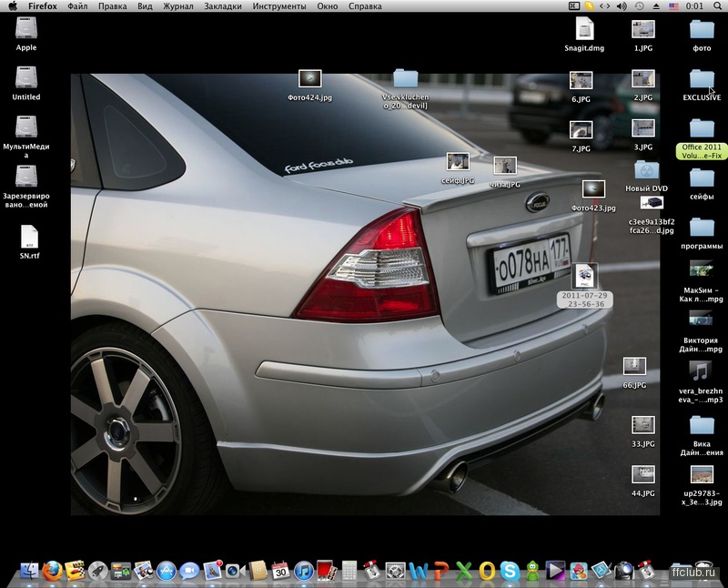Click the yellow phone status icon
728x588 pixels.
[589, 6]
